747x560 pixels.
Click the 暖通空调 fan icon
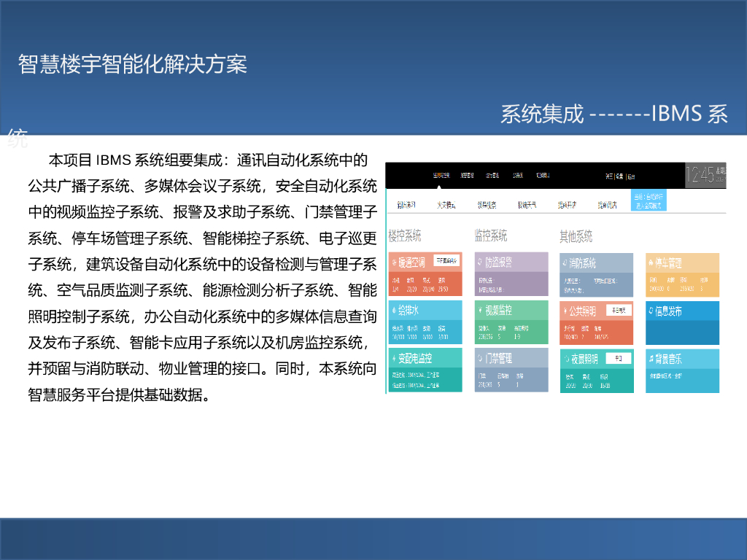tap(394, 261)
